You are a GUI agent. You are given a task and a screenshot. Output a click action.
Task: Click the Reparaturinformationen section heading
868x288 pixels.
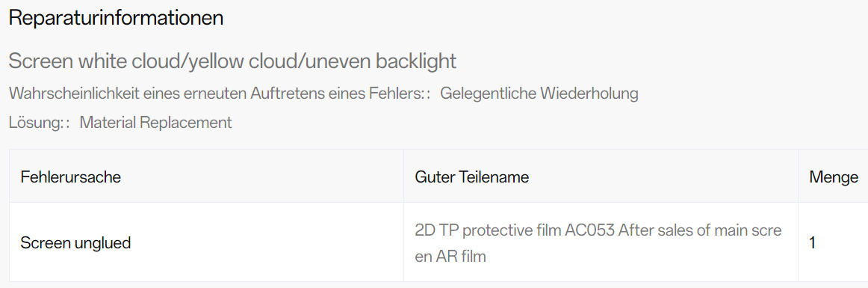(117, 18)
